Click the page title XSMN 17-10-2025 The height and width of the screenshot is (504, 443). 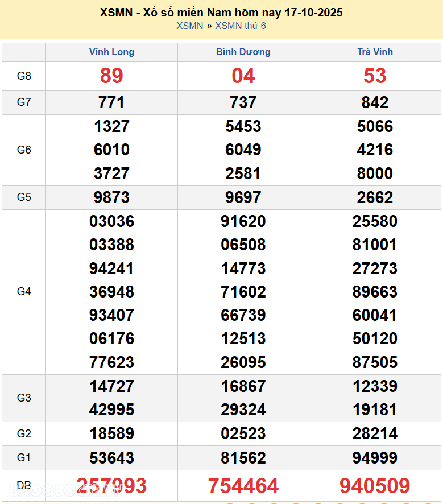pos(221,12)
